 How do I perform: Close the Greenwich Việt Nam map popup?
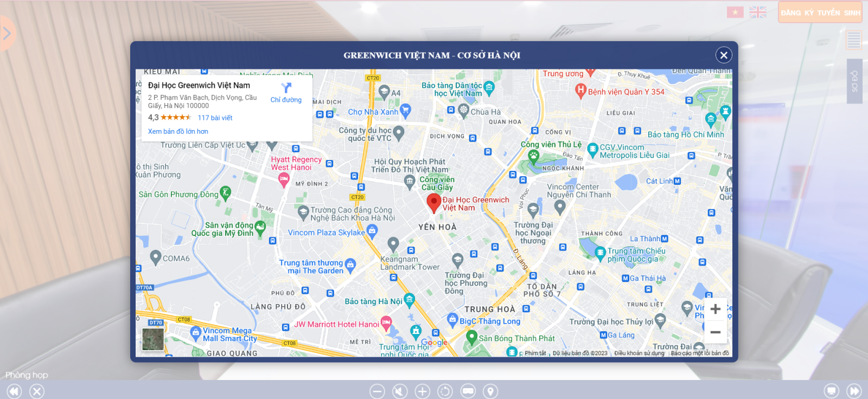pos(723,55)
